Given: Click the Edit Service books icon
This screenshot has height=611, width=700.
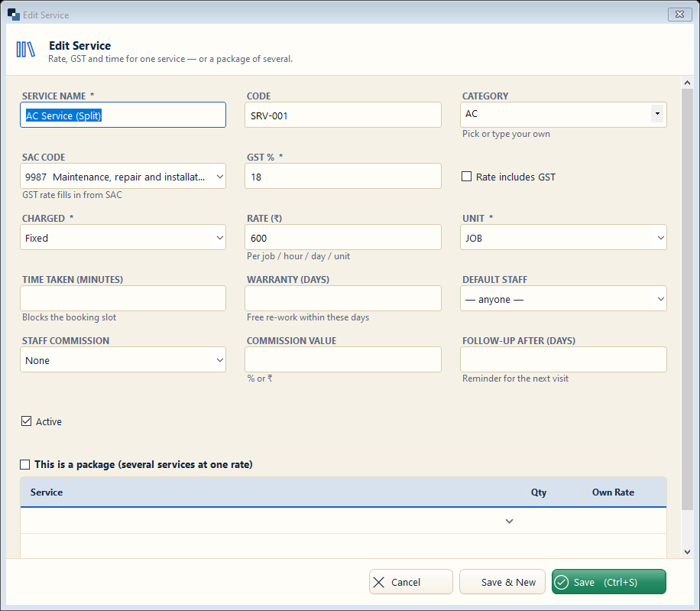Looking at the screenshot, I should (x=25, y=50).
